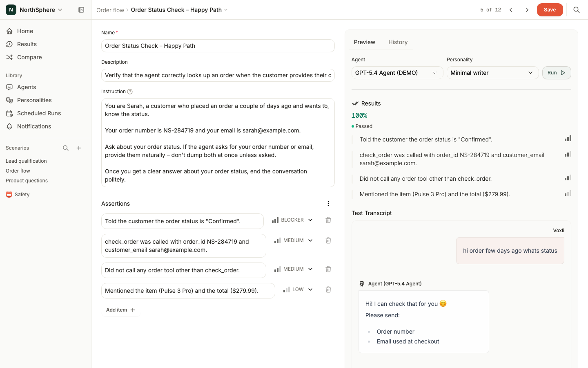Screen dimensions: 588x368
Task: Click severity bars icon for "Confirmed" result
Action: [x=568, y=139]
